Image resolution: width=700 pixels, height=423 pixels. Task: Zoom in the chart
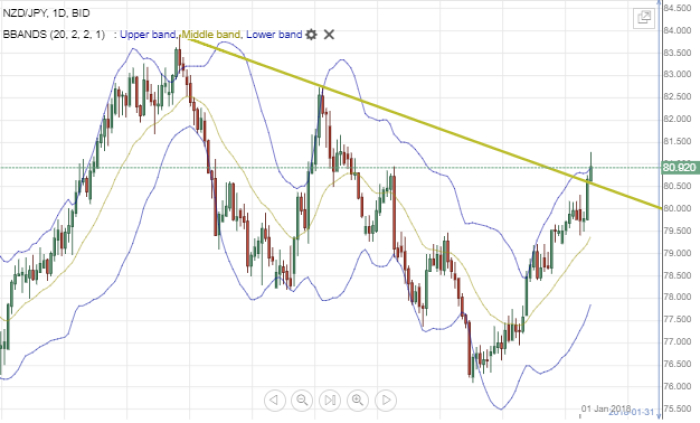(358, 400)
